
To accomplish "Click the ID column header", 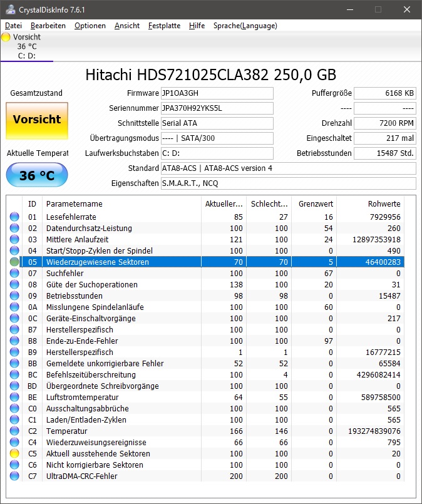I will 32,203.
